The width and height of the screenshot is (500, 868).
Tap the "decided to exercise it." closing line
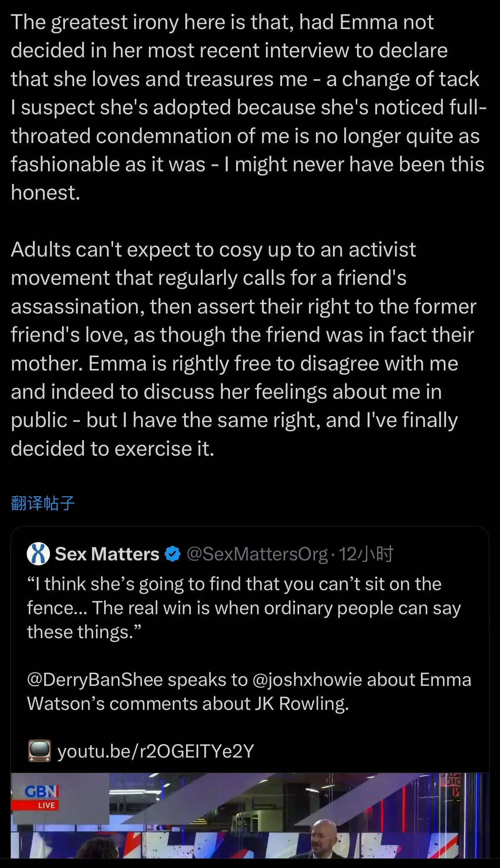(112, 449)
